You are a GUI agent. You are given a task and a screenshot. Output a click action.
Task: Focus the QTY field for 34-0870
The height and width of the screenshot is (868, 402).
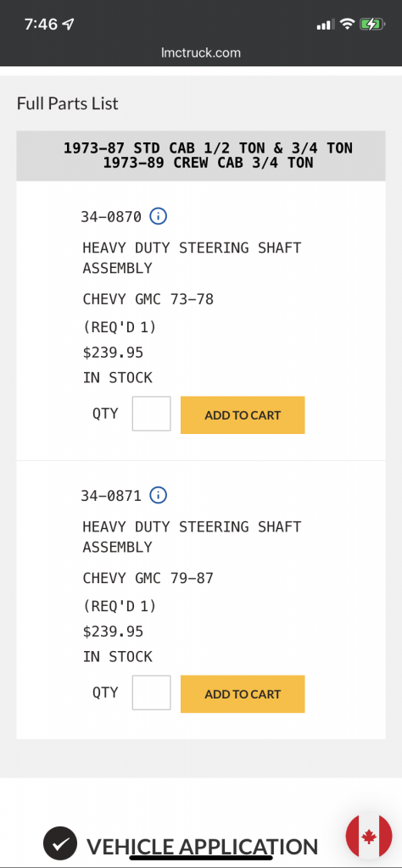coord(151,414)
